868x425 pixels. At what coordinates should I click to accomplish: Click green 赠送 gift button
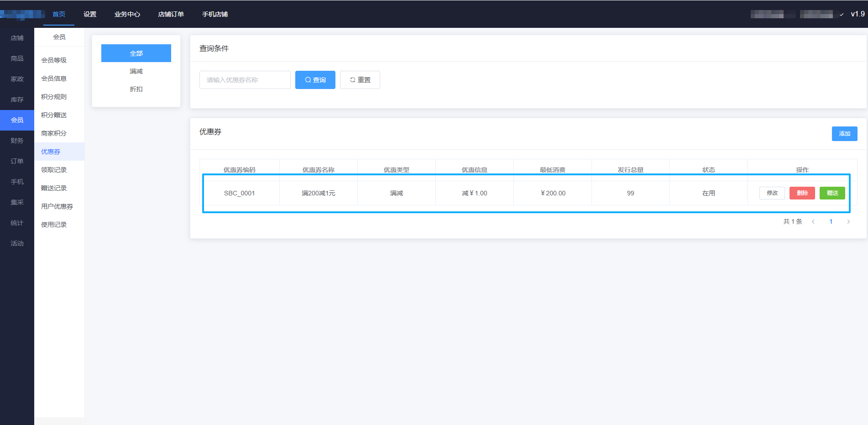pyautogui.click(x=832, y=193)
